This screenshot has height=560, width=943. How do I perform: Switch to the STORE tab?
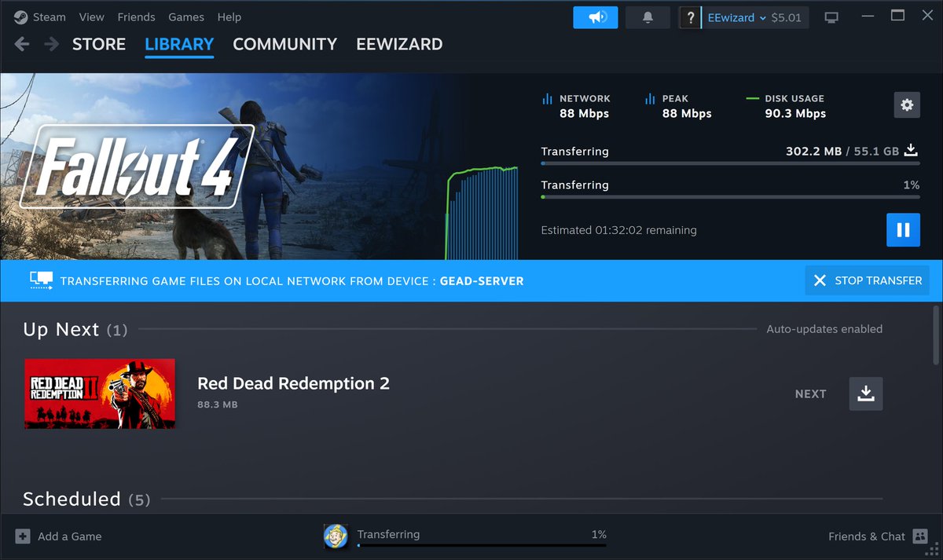pyautogui.click(x=99, y=44)
